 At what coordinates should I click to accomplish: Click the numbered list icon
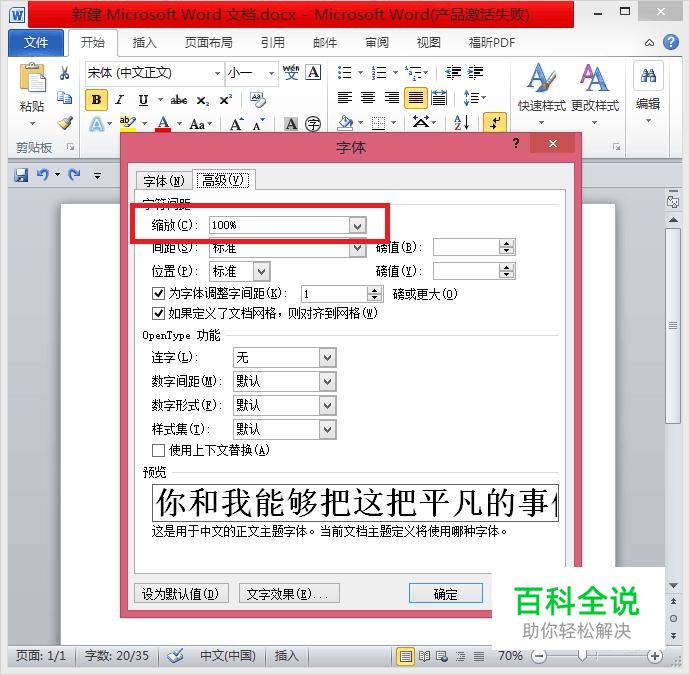point(379,73)
